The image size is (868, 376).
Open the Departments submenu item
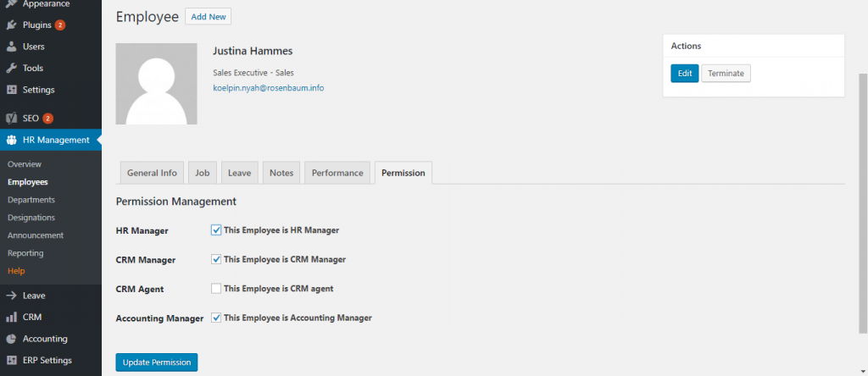(x=31, y=200)
